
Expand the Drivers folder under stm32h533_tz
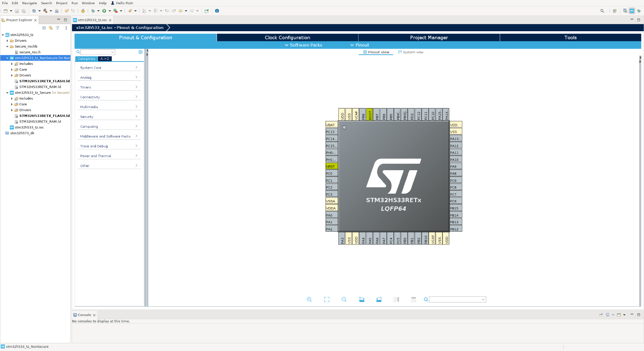click(7, 41)
